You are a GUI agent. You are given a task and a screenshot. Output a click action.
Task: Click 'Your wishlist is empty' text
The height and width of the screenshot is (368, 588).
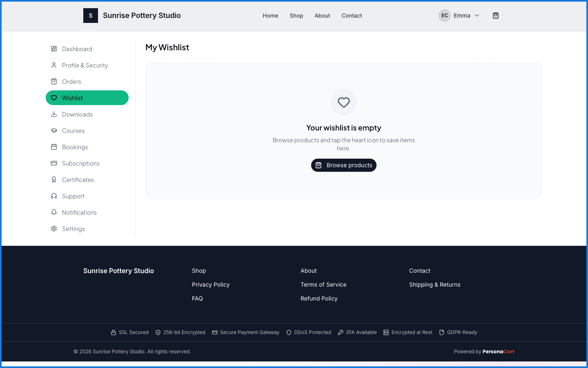344,128
